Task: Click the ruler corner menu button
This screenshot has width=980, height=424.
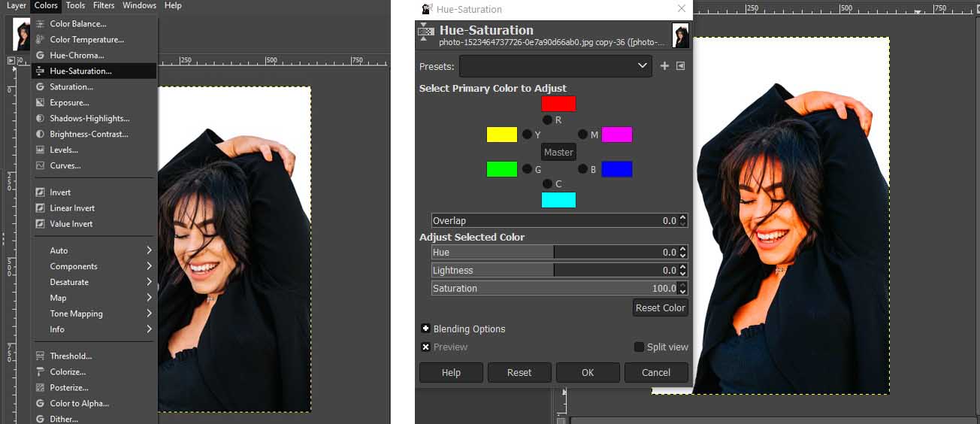Action: [x=11, y=60]
